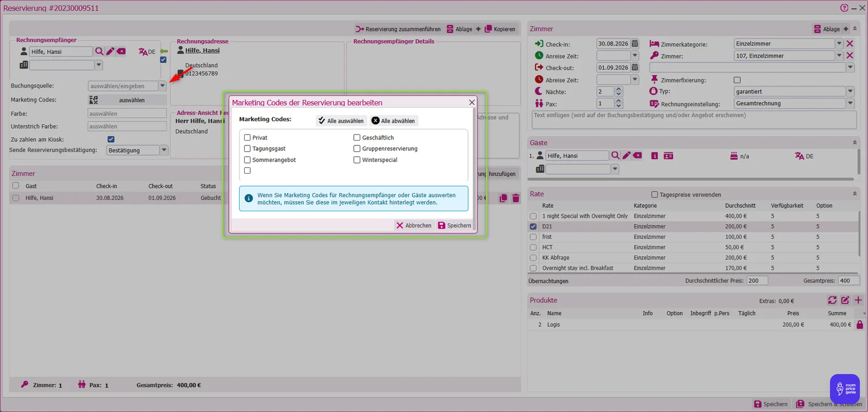
Task: Enable Tagespreise verwenden
Action: (x=654, y=195)
